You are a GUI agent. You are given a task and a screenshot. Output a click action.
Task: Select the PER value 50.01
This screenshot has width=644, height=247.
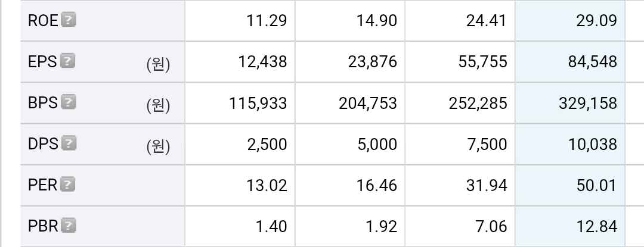(596, 186)
